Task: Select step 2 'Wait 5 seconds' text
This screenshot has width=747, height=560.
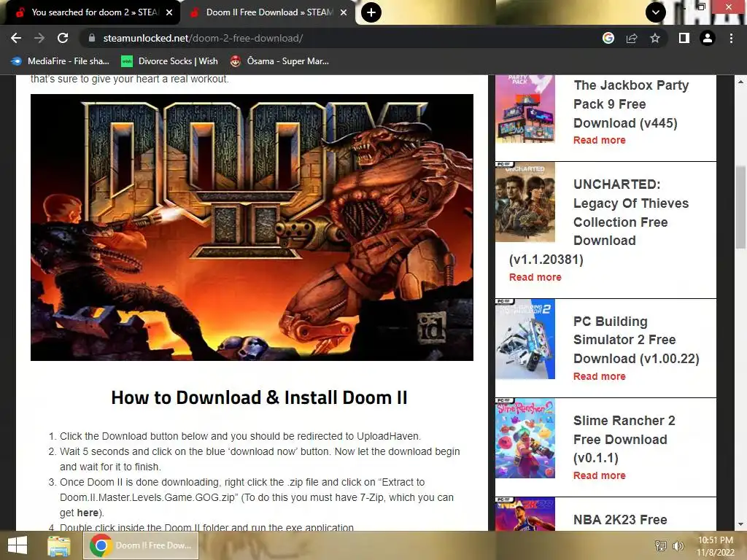Action: point(260,459)
